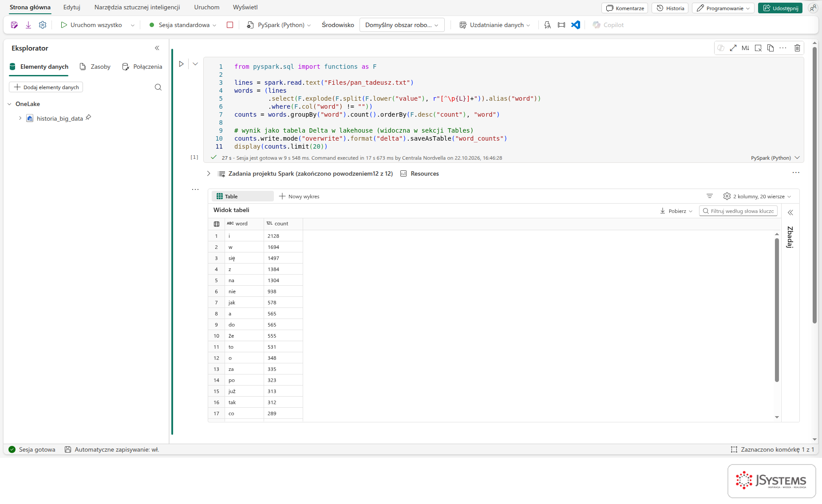Open the output filter lines icon
This screenshot has width=822, height=504.
710,196
